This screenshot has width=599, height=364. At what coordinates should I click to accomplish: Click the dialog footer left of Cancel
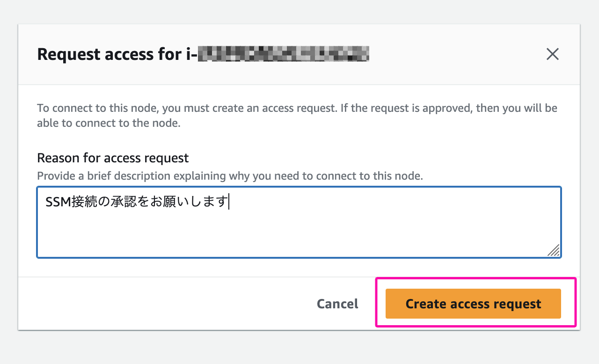(x=164, y=304)
